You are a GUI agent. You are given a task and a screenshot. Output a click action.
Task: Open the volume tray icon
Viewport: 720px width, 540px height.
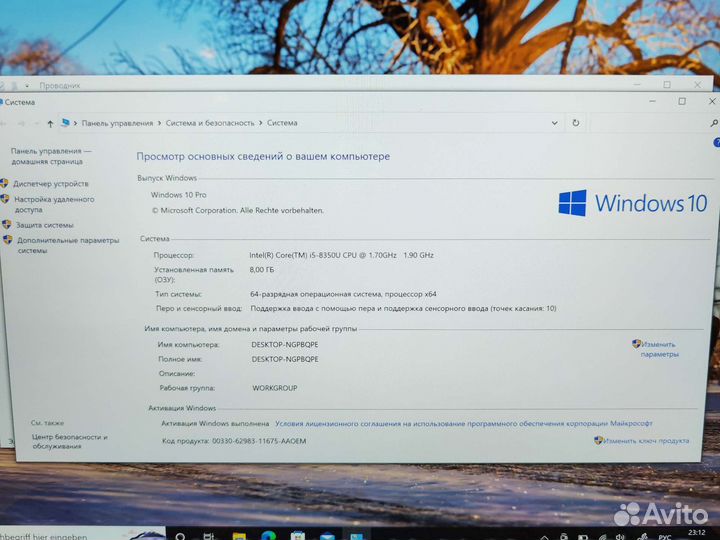[x=620, y=536]
